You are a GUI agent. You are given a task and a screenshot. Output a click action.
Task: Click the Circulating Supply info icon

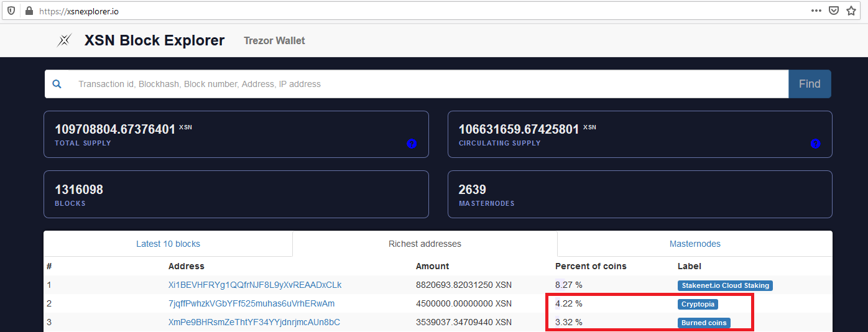pos(815,144)
